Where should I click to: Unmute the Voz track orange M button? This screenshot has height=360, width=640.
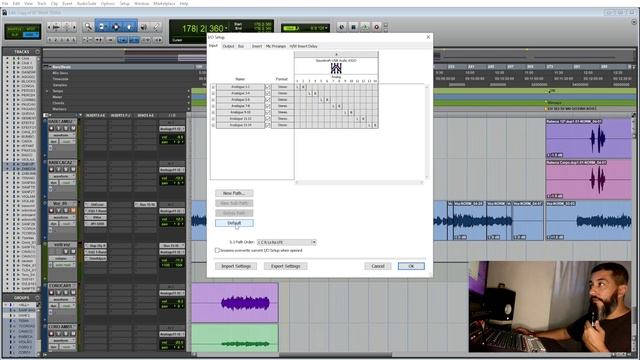tap(73, 211)
